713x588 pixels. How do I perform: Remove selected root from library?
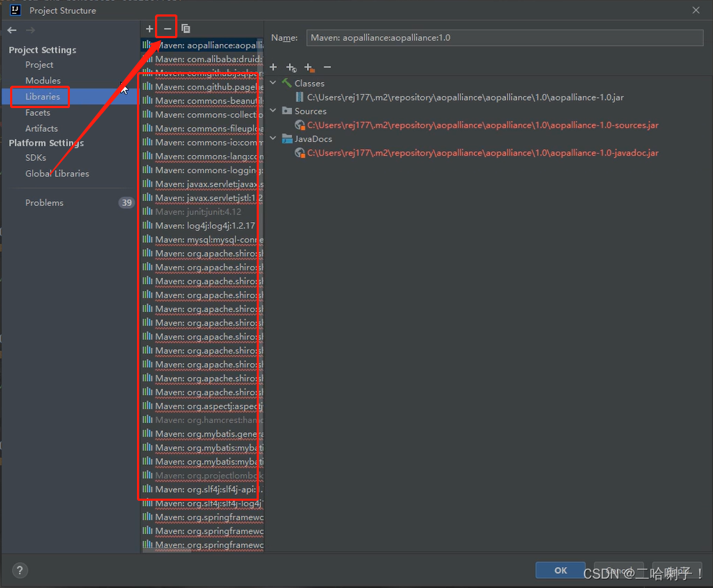pyautogui.click(x=327, y=67)
